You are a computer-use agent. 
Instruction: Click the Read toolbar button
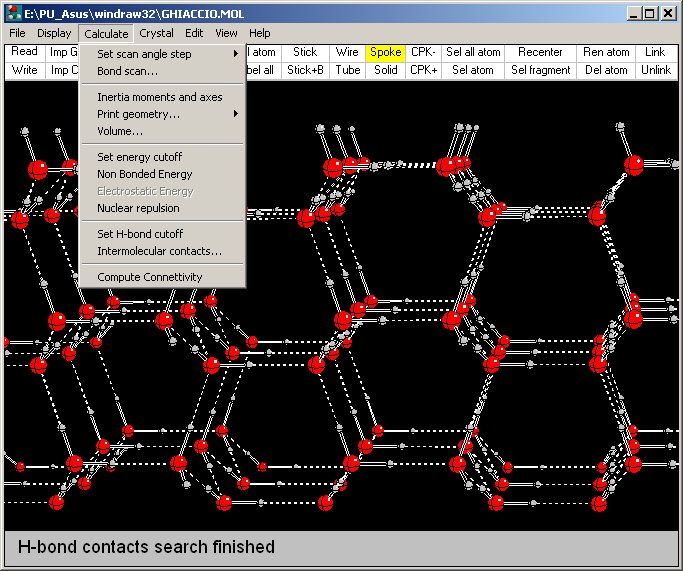tap(25, 52)
